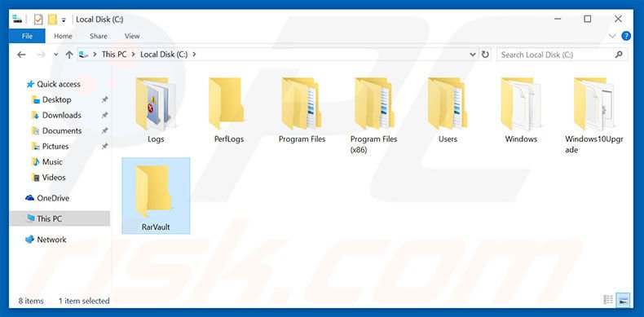Open the Home ribbon tab
Screen dimensions: 644x317
coord(63,36)
